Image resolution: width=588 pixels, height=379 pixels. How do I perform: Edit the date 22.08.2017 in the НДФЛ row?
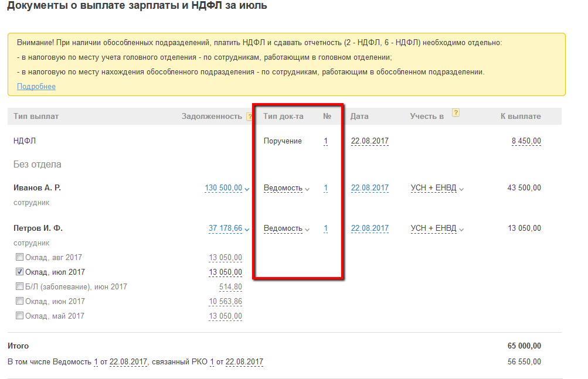[370, 141]
